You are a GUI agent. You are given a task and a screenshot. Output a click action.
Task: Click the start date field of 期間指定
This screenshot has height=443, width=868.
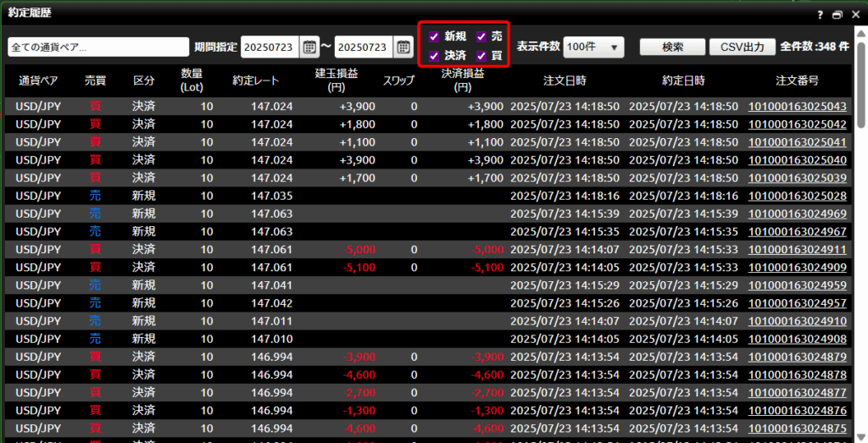pos(270,47)
